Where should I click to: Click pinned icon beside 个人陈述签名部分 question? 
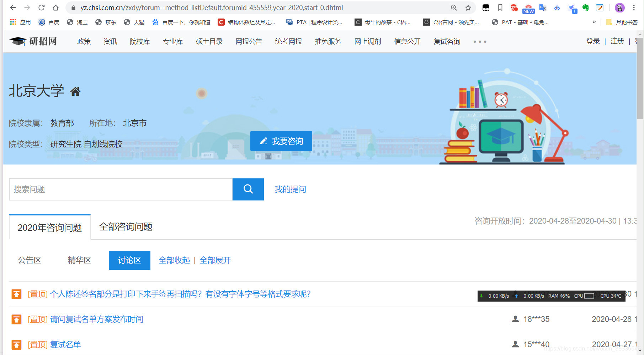16,294
